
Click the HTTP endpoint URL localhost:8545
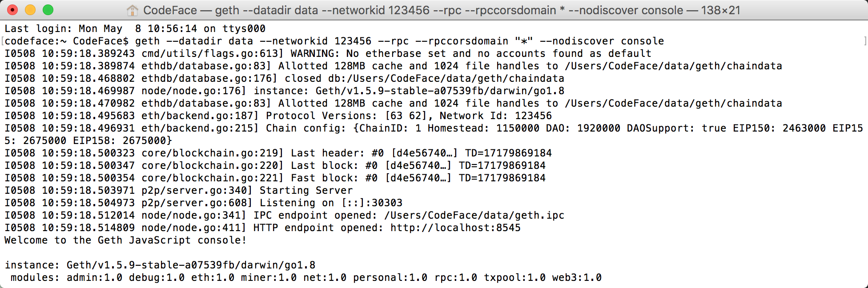[455, 228]
